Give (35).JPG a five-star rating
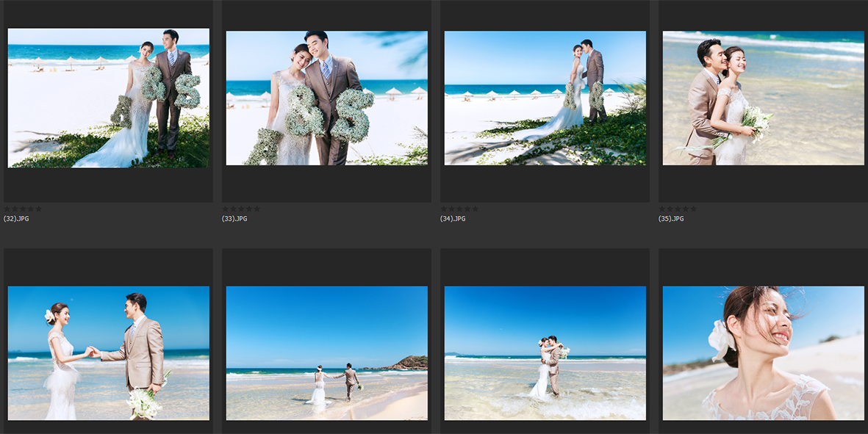 [x=693, y=209]
